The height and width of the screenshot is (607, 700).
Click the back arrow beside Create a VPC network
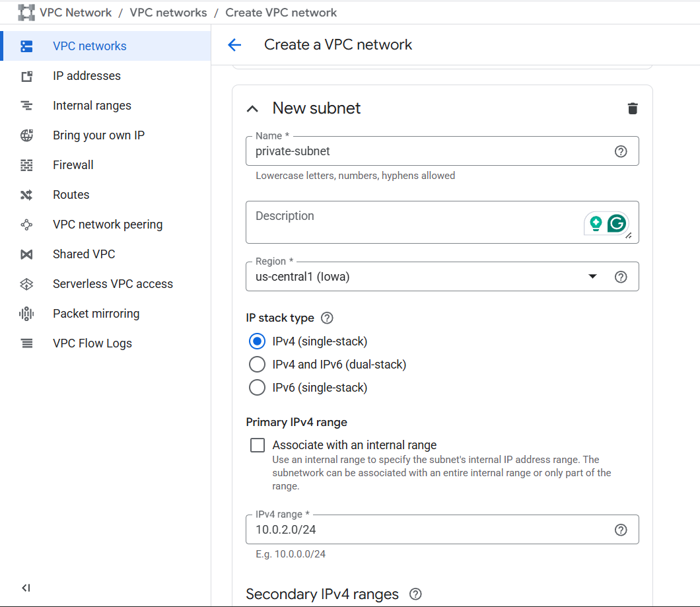pyautogui.click(x=234, y=45)
